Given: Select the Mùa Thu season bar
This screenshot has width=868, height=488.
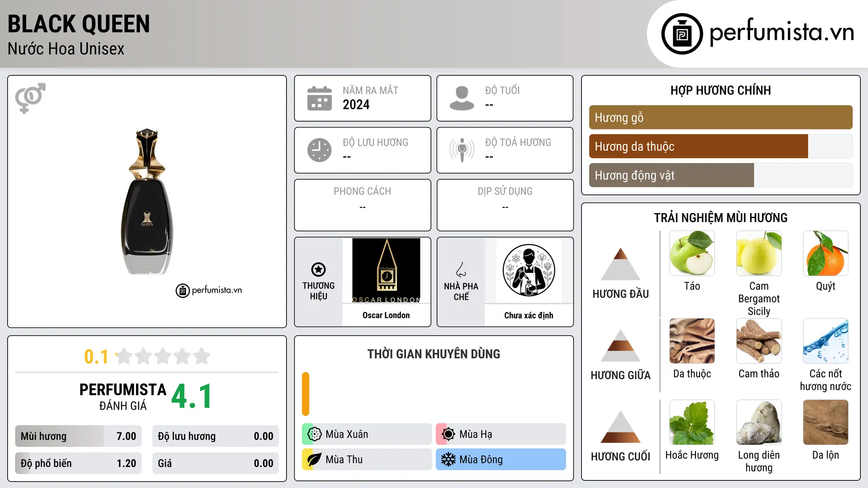Looking at the screenshot, I should (367, 460).
